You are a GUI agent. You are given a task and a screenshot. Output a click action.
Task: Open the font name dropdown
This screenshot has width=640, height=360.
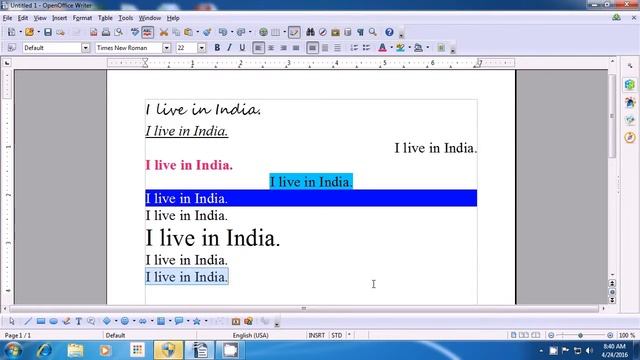pos(167,48)
